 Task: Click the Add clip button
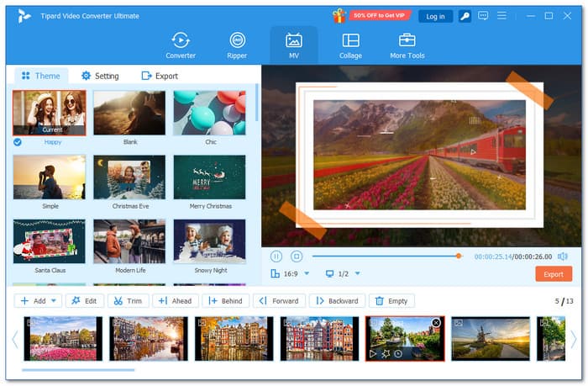pos(34,301)
